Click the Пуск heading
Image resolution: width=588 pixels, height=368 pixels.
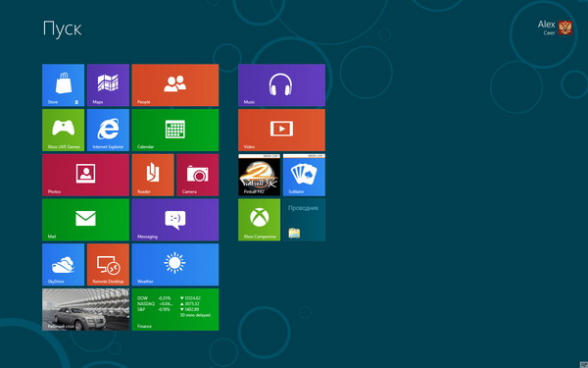62,28
